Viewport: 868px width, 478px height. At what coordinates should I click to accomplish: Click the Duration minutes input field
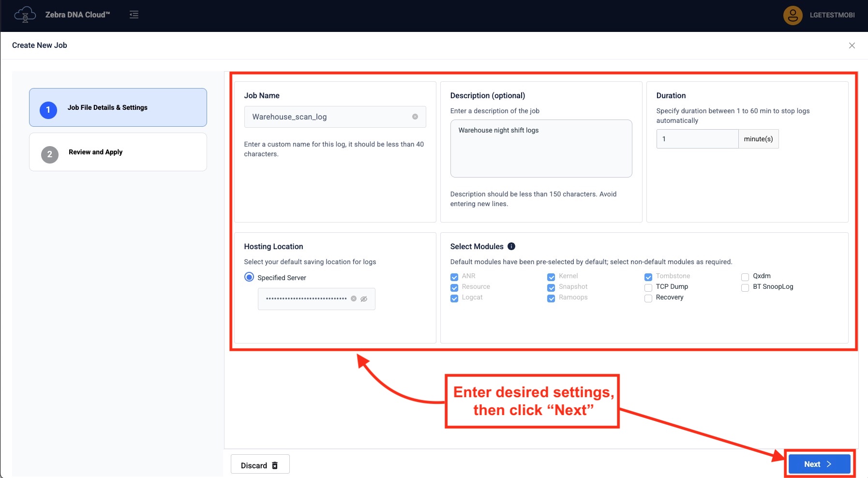click(x=697, y=139)
